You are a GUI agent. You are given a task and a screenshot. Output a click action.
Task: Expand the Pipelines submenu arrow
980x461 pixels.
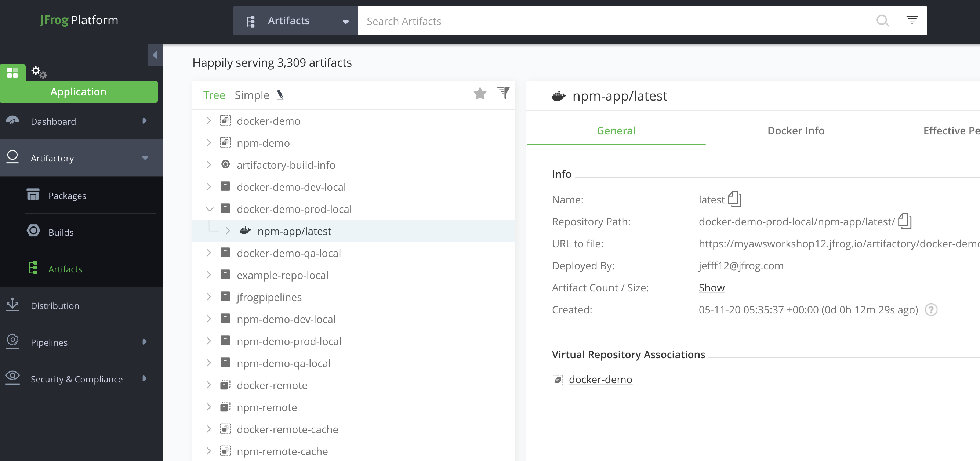coord(145,342)
